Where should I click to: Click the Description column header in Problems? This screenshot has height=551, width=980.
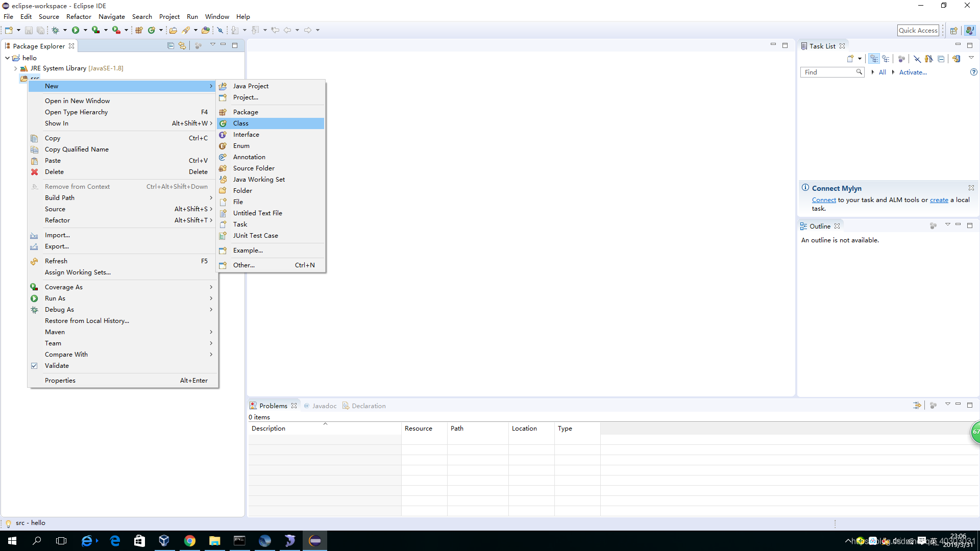point(325,429)
